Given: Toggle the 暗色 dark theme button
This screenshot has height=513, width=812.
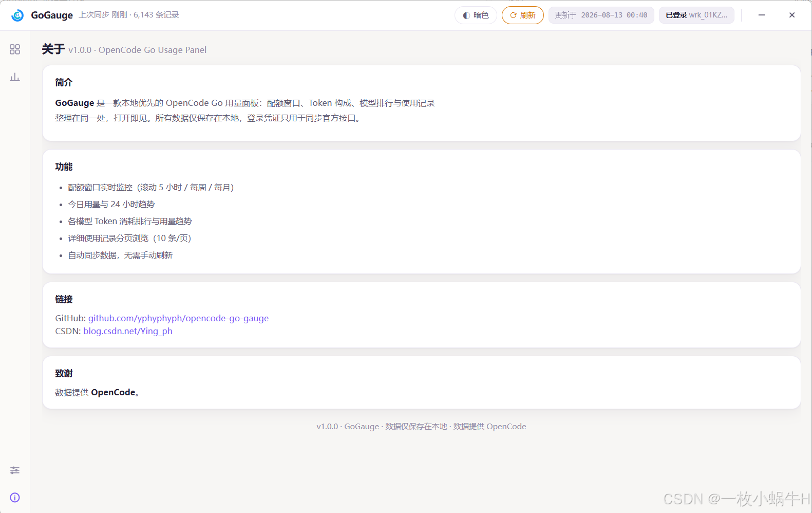Looking at the screenshot, I should (476, 15).
